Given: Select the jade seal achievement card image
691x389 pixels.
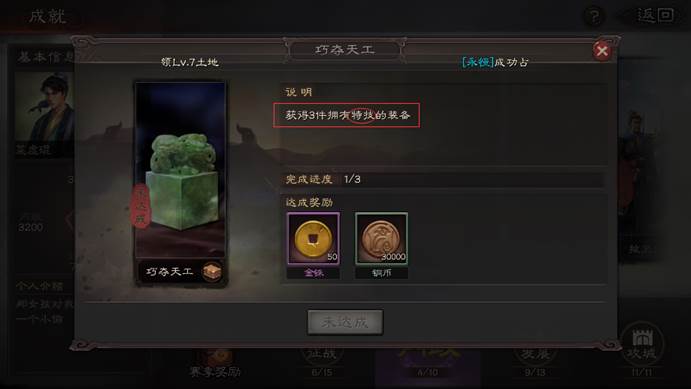Looking at the screenshot, I should point(181,170).
